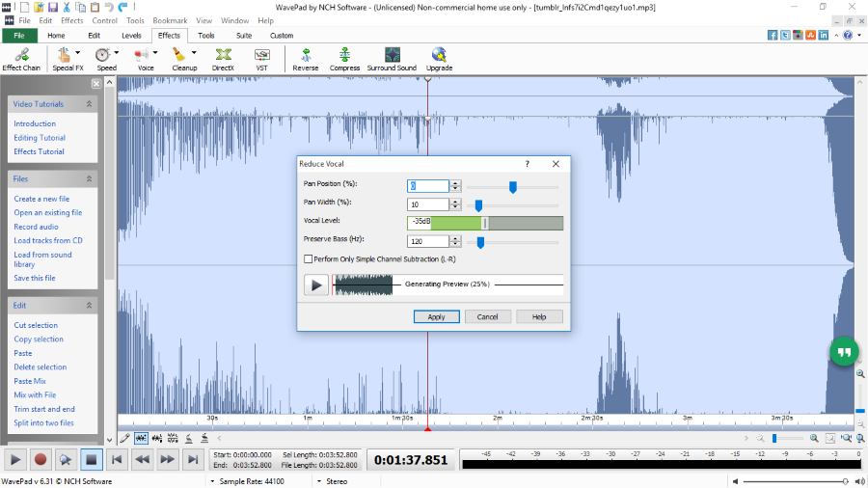Image resolution: width=868 pixels, height=488 pixels.
Task: Open the green File tab
Action: 19,36
